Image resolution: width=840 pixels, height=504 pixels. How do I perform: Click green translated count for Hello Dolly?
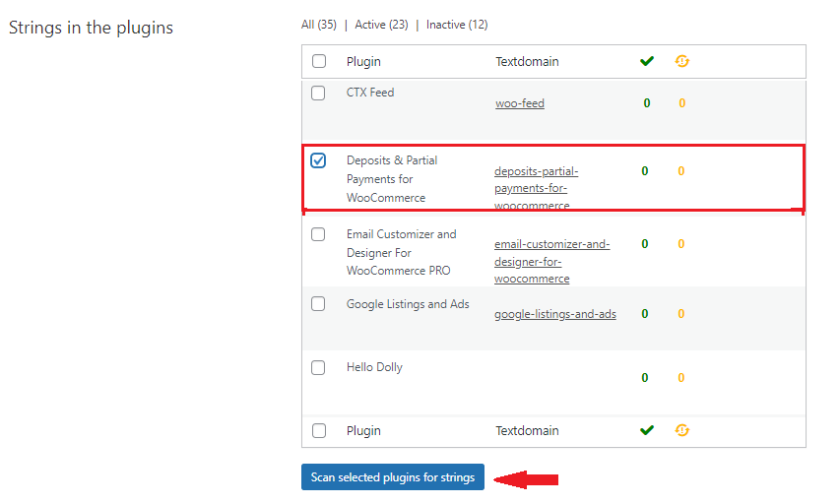[x=645, y=378]
